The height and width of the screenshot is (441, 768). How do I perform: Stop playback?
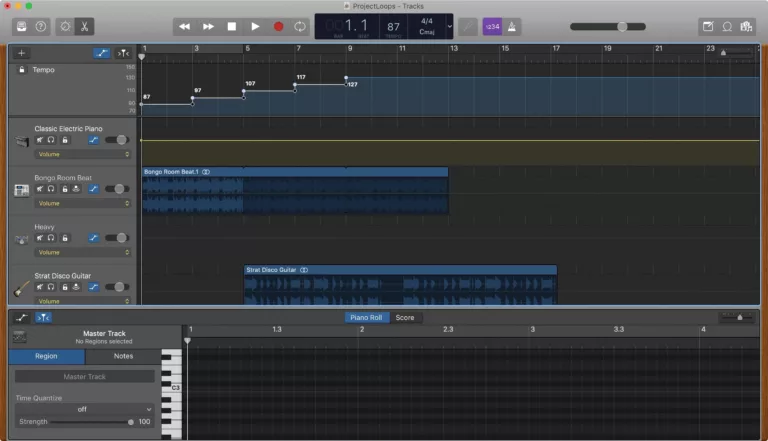point(232,26)
